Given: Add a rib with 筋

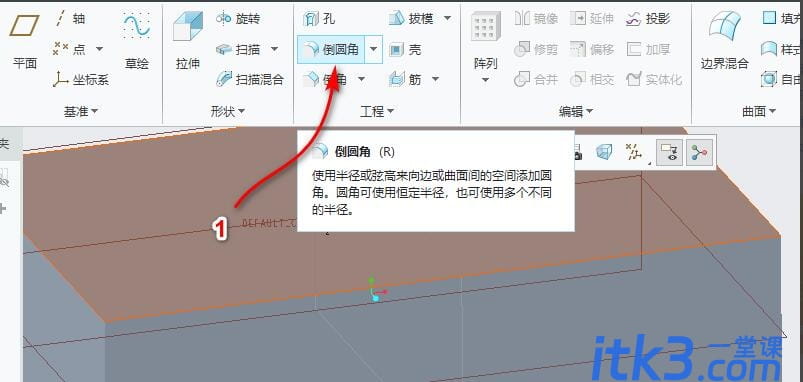Looking at the screenshot, I should pyautogui.click(x=405, y=79).
